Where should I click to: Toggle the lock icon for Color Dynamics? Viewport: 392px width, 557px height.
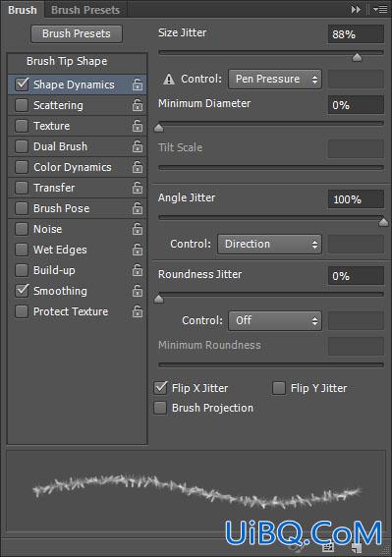pyautogui.click(x=138, y=167)
